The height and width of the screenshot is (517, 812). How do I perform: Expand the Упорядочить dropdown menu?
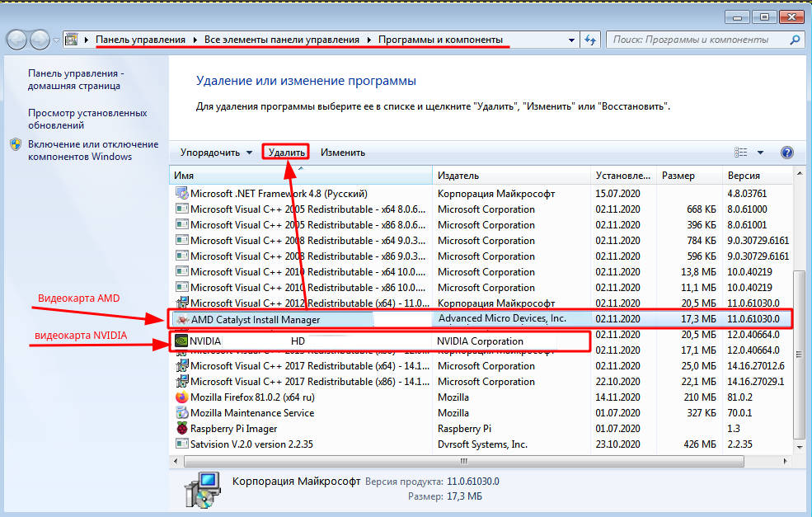click(x=217, y=153)
